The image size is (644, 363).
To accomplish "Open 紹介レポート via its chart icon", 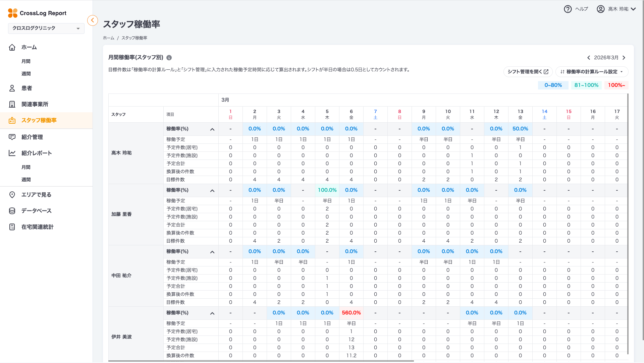I will click(x=12, y=153).
